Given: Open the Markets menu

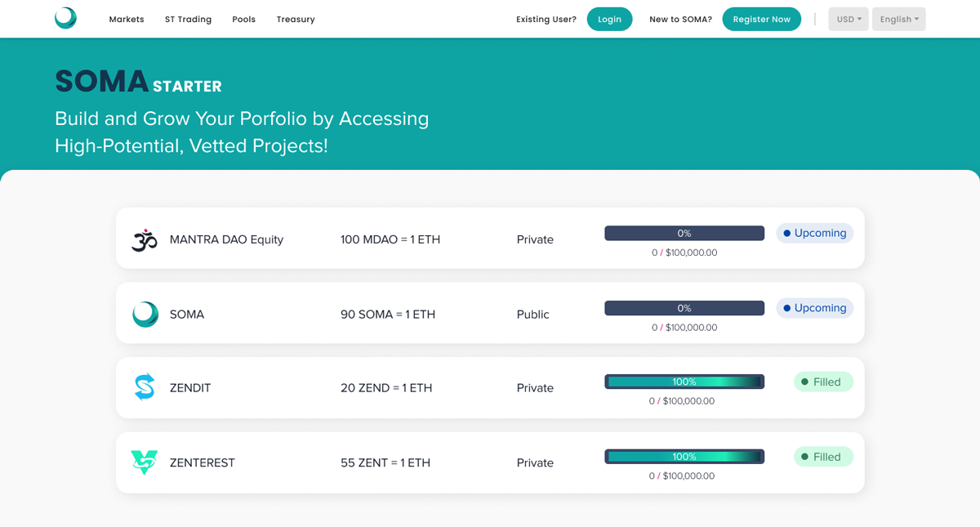Looking at the screenshot, I should [127, 19].
